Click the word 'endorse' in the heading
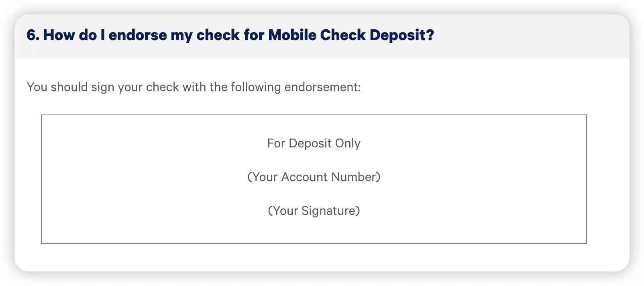 [x=138, y=35]
